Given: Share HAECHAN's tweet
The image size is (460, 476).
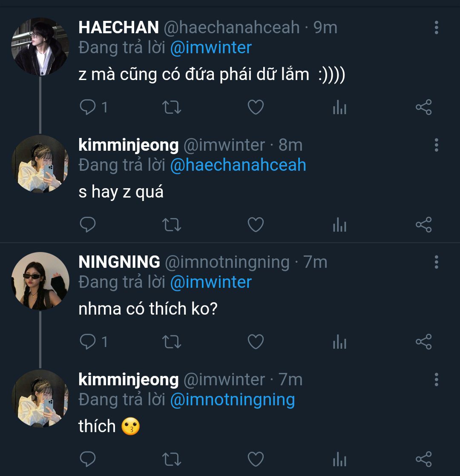Looking at the screenshot, I should click(x=423, y=107).
